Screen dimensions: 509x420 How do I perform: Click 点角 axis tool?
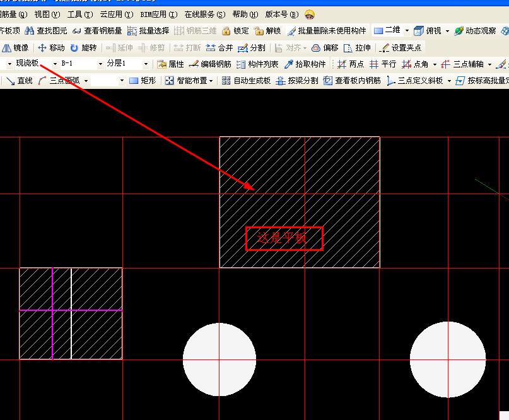[415, 64]
